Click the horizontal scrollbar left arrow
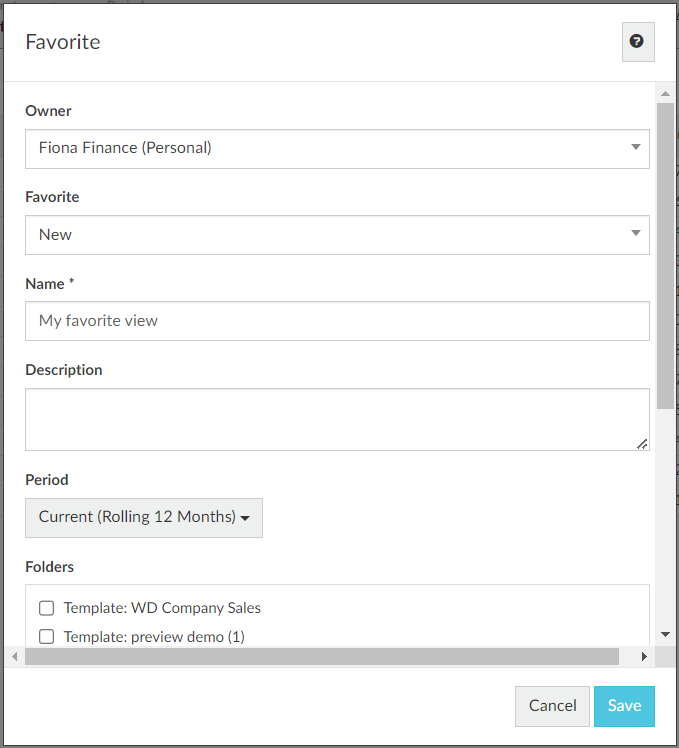 pos(15,656)
